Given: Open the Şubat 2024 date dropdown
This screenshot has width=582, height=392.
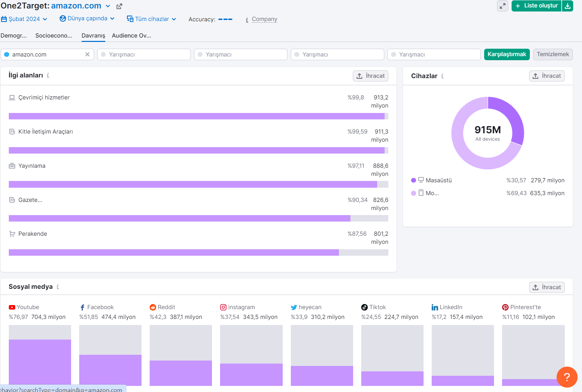Looking at the screenshot, I should point(24,19).
